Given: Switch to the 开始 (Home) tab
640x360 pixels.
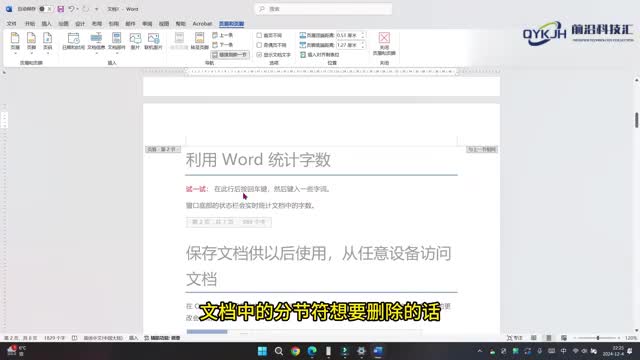Looking at the screenshot, I should click(30, 24).
